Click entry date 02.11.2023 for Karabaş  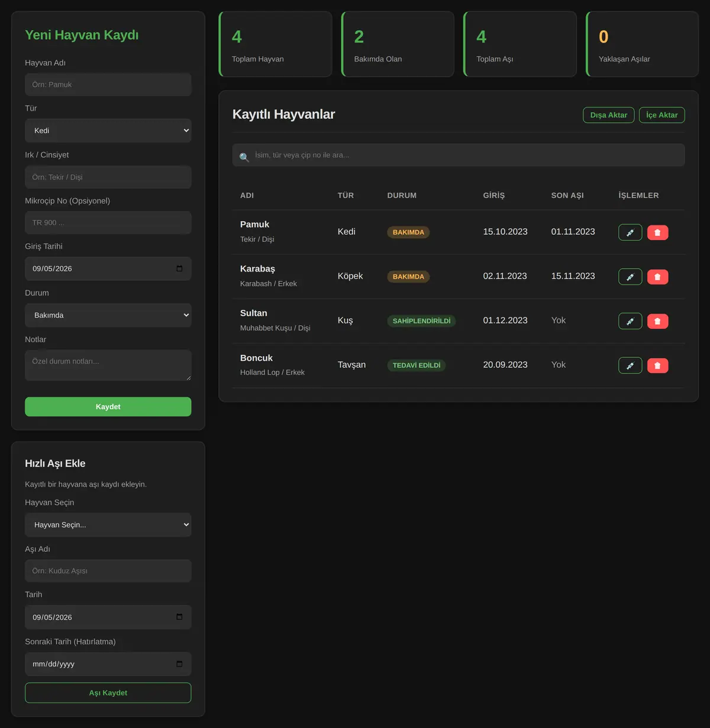click(x=505, y=276)
